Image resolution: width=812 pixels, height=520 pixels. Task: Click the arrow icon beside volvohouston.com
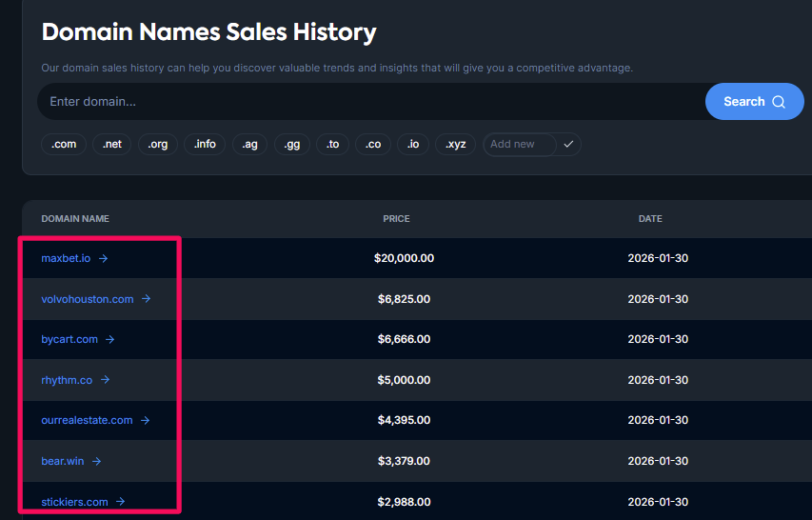147,299
